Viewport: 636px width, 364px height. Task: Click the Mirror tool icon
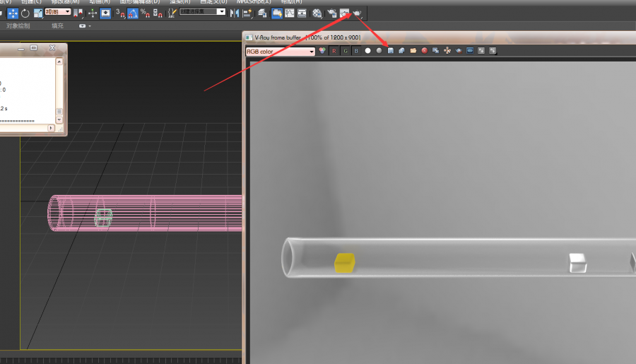(234, 13)
